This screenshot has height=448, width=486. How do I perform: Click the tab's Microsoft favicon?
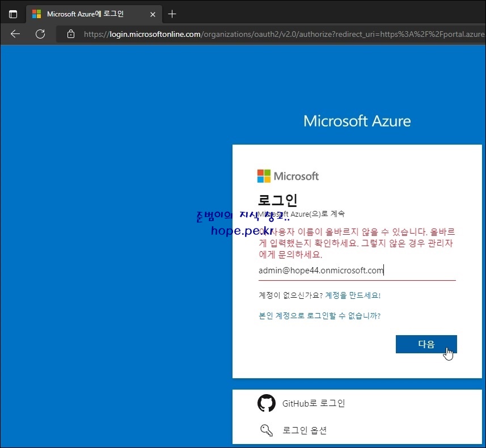pyautogui.click(x=36, y=14)
